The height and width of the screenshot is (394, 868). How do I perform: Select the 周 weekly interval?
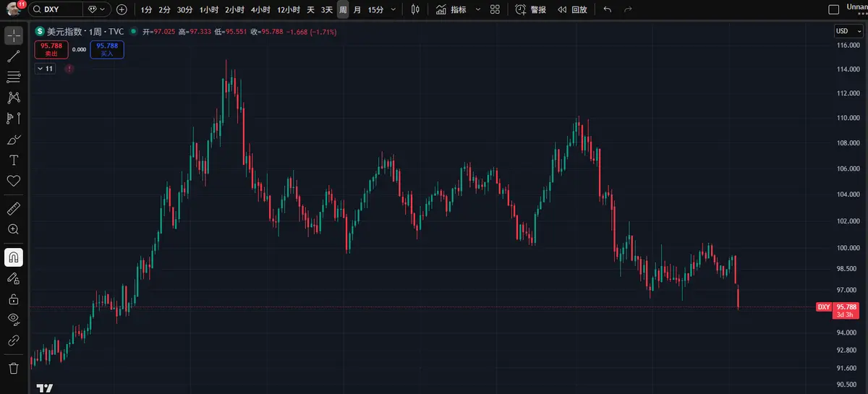[x=343, y=9]
